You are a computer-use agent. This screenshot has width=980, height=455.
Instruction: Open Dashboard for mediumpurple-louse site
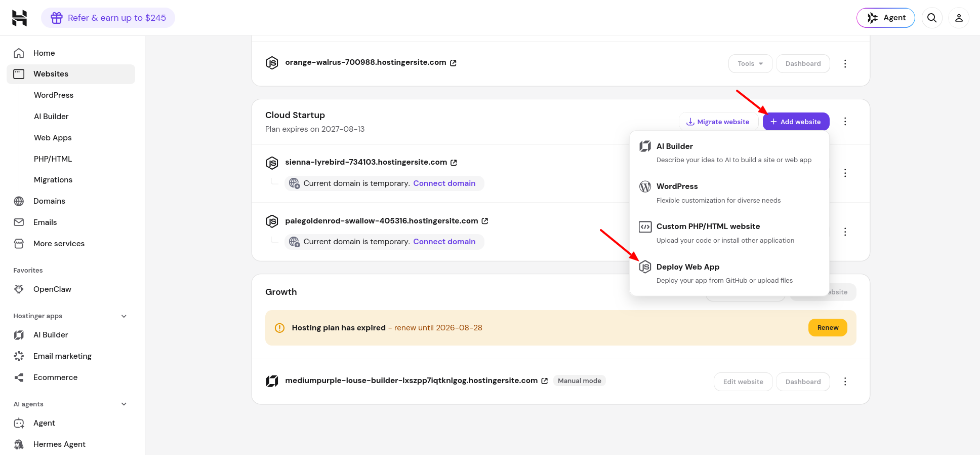pyautogui.click(x=803, y=382)
